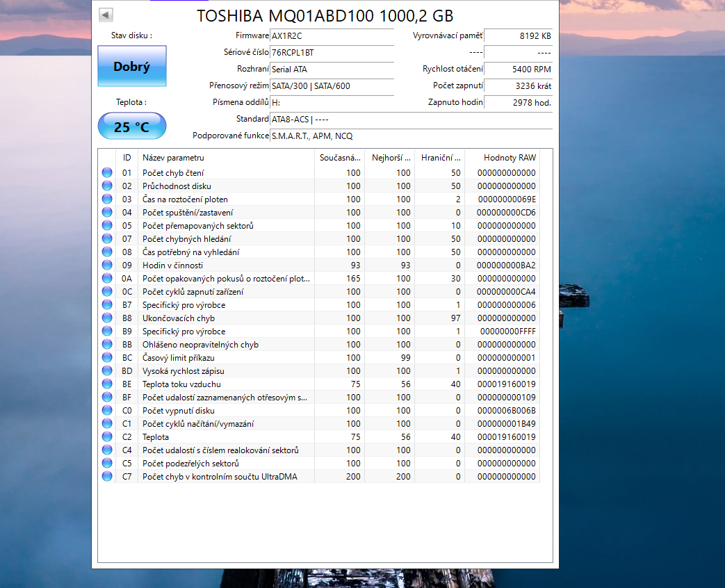
Task: Click the 25 °C temperature display
Action: 131,126
